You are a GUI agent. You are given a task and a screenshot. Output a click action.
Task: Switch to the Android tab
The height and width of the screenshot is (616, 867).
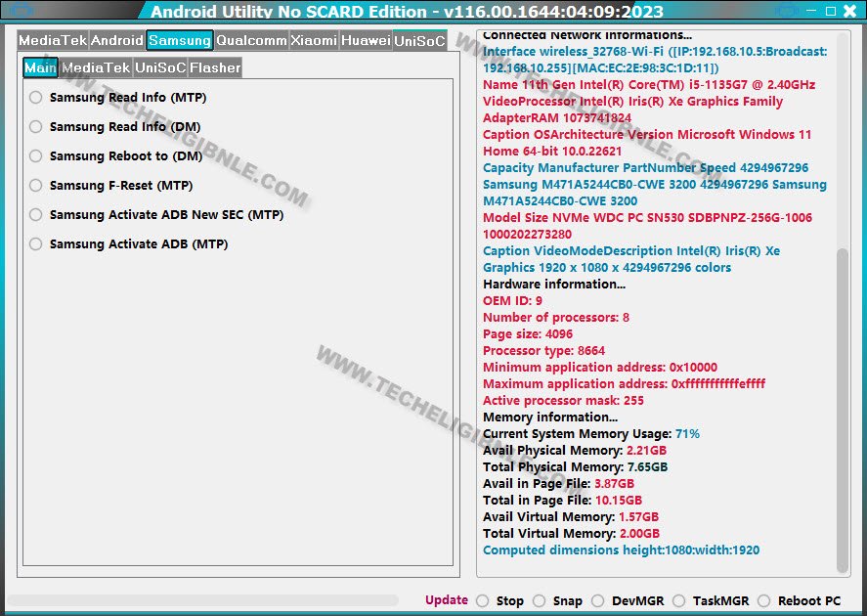coord(117,40)
